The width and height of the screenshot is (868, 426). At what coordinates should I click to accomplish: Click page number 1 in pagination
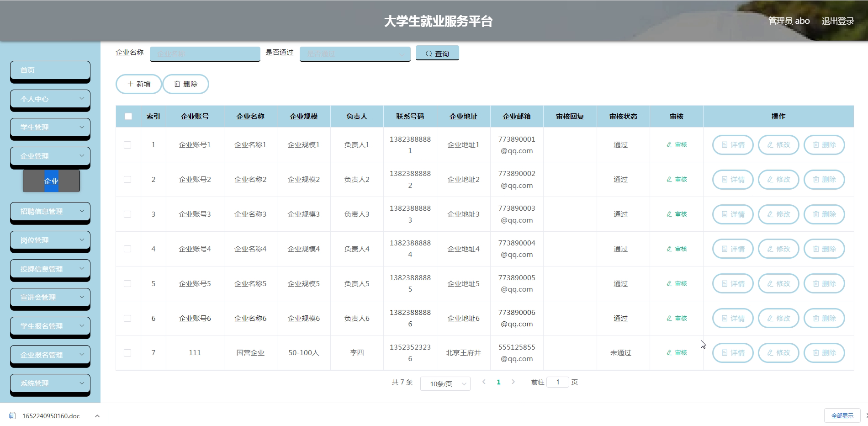click(x=498, y=382)
